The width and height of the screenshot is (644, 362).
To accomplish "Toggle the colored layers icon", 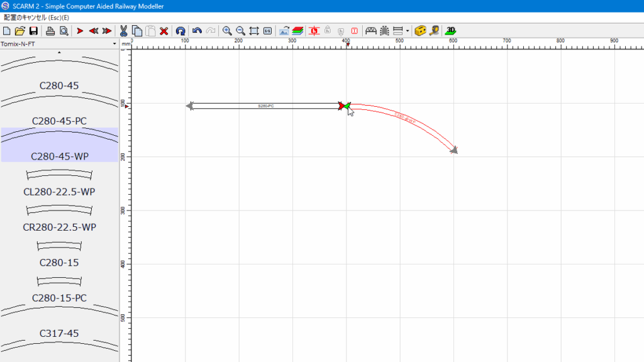I will [x=297, y=31].
